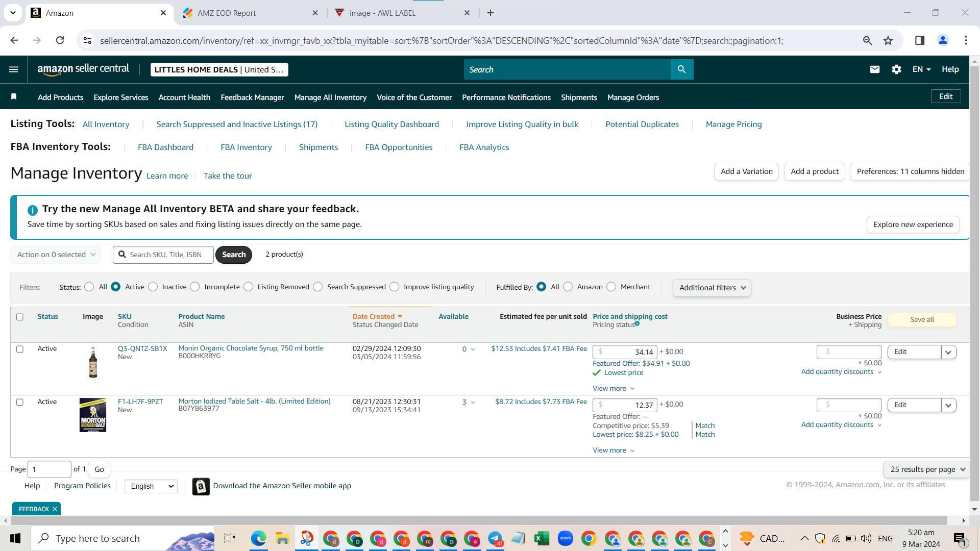The height and width of the screenshot is (551, 980).
Task: Select the Search Suppressed status filter
Action: click(318, 287)
